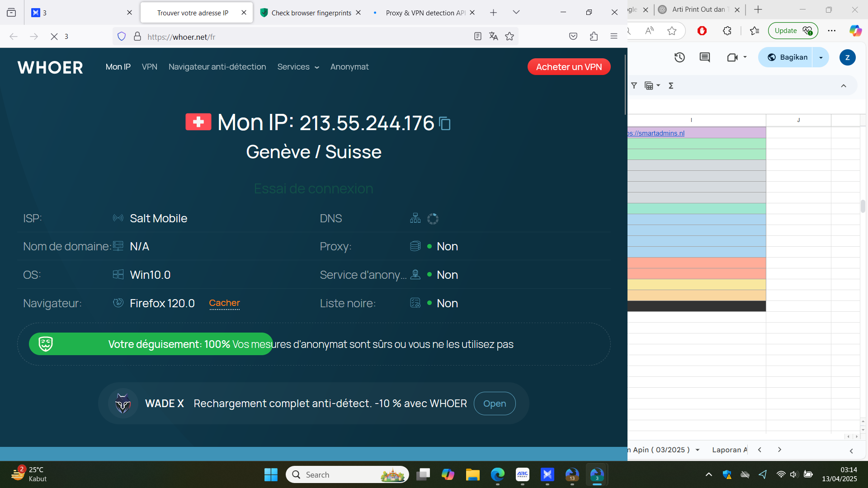Screen dimensions: 868x488
Task: Open the Meet call options dropdown arrow
Action: [745, 57]
